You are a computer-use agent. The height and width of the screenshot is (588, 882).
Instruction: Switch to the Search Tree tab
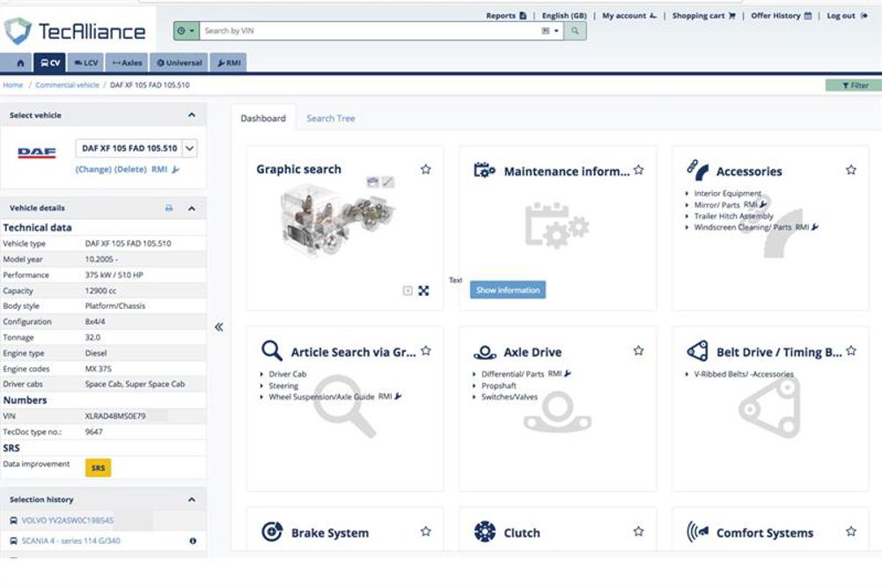click(x=331, y=118)
